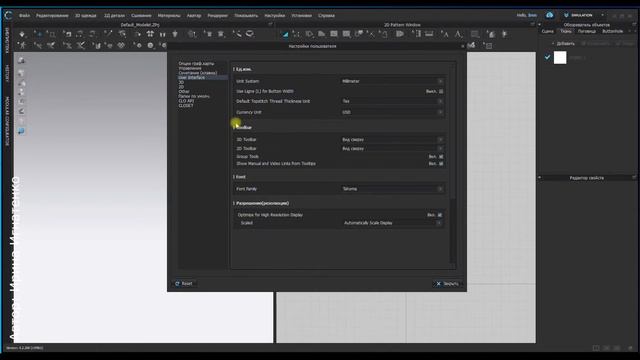
Task: Open the Unit System dropdown showing Millimeter
Action: pyautogui.click(x=392, y=81)
